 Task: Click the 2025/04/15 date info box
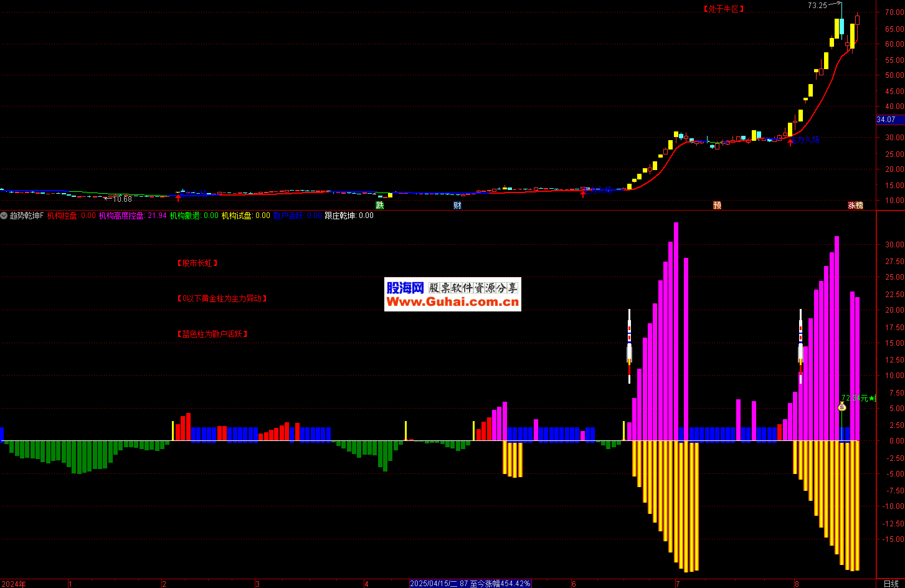(x=470, y=584)
